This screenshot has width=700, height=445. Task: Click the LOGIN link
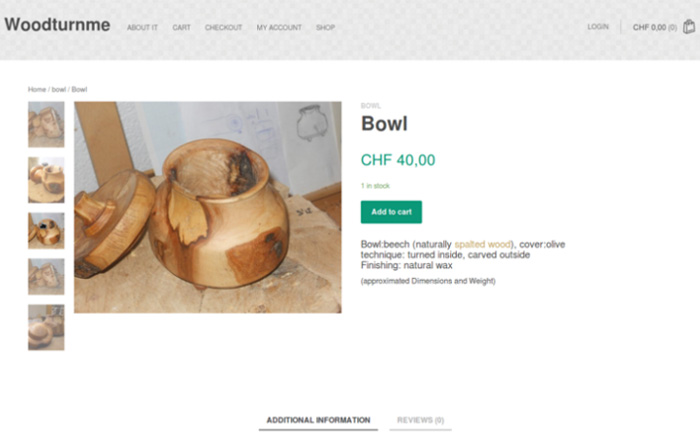coord(598,27)
